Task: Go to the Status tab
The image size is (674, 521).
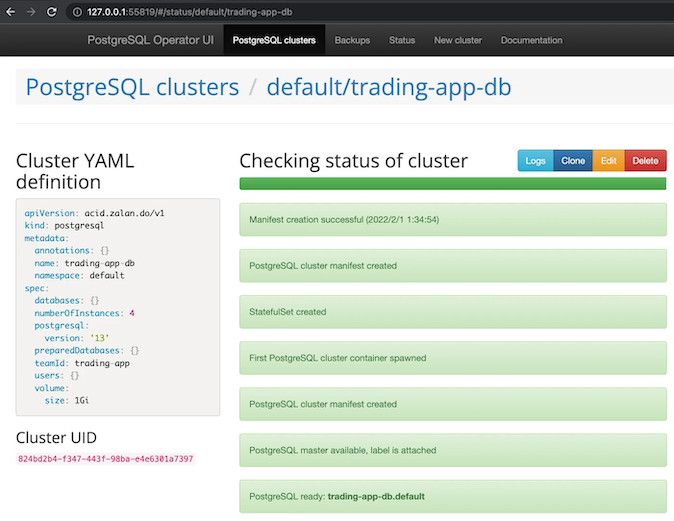Action: coord(402,40)
